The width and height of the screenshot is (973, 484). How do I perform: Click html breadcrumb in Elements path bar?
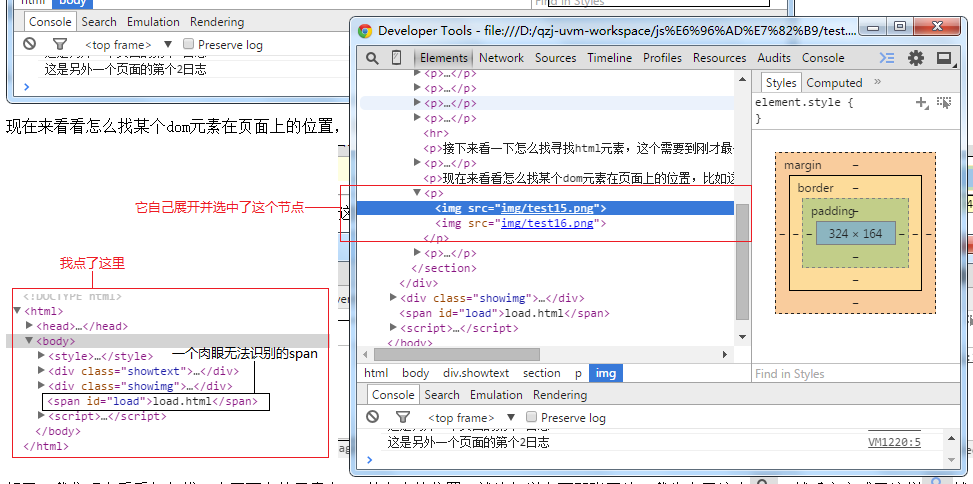[375, 373]
